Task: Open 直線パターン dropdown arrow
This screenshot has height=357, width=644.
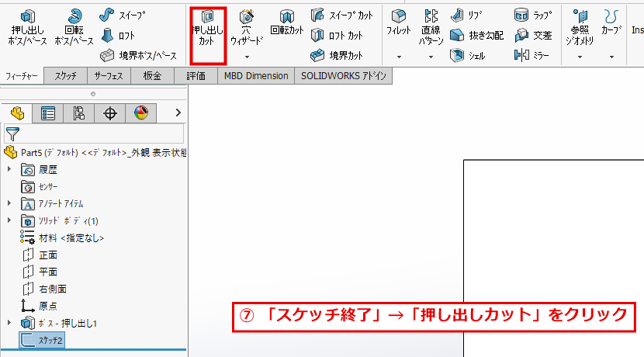Action: pos(431,57)
